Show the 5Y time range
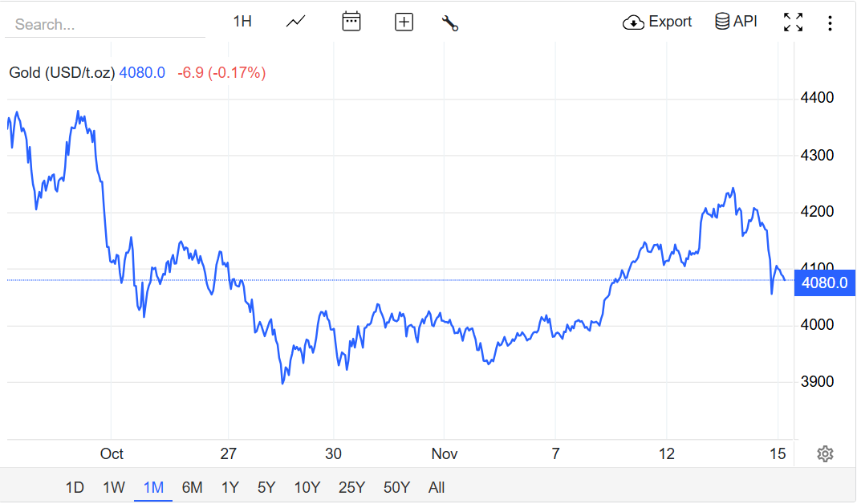This screenshot has height=504, width=857. tap(266, 487)
